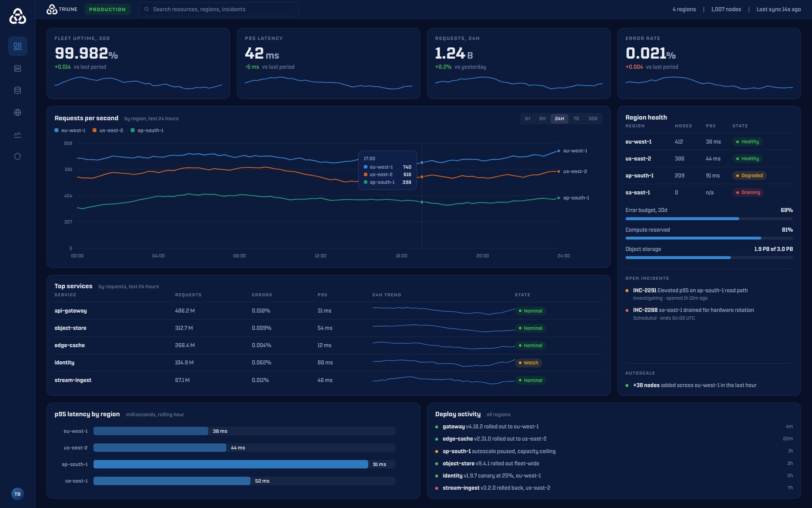Toggle eu-west-1 legend series
This screenshot has height=508, width=812.
pyautogui.click(x=70, y=130)
